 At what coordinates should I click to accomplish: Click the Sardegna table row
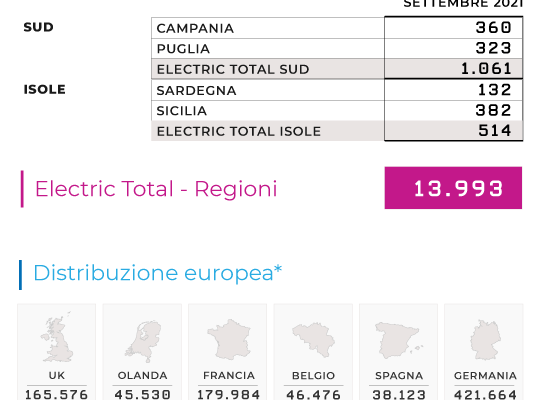(337, 90)
